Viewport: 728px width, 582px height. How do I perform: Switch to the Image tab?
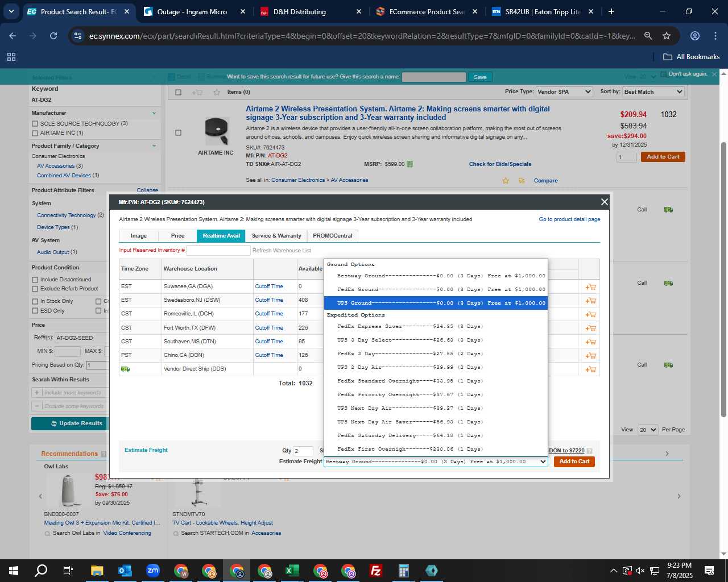coord(138,236)
